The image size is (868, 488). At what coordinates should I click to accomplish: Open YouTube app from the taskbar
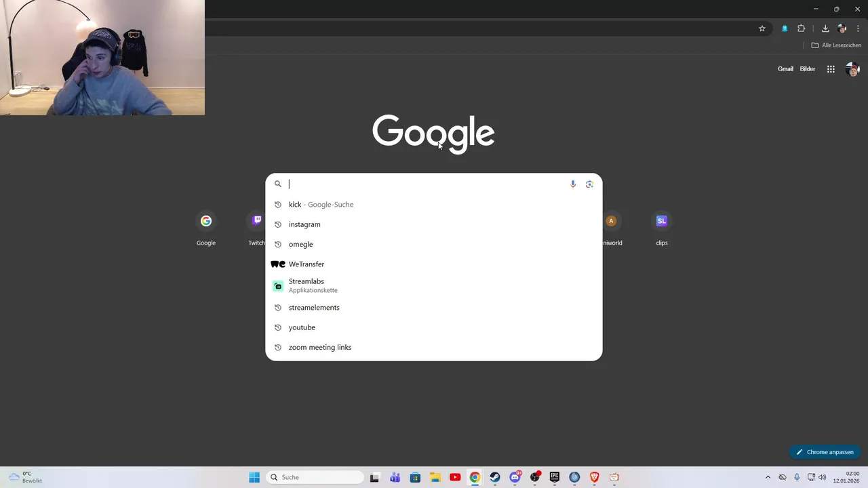pyautogui.click(x=455, y=477)
